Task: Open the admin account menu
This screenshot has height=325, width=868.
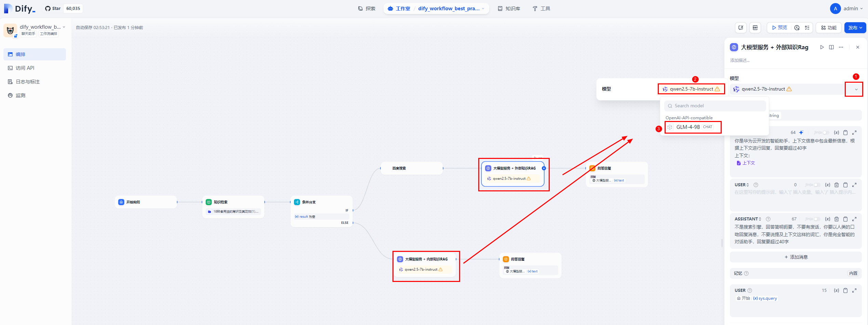Action: click(x=847, y=9)
